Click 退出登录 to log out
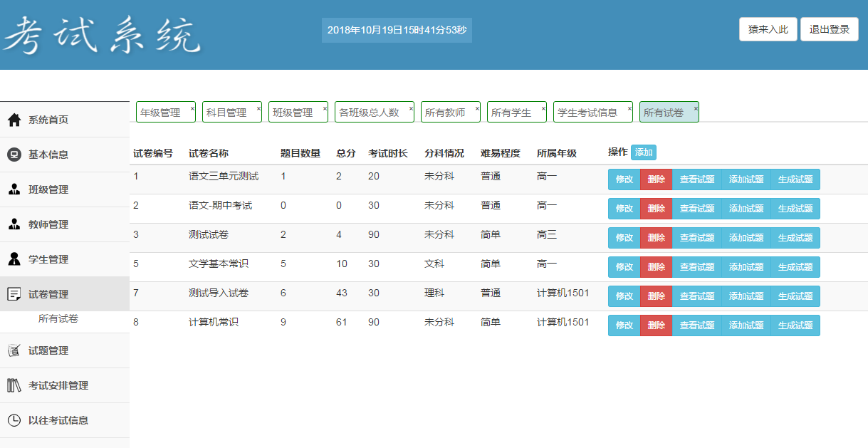Screen dimensions: 868x448 (829, 29)
